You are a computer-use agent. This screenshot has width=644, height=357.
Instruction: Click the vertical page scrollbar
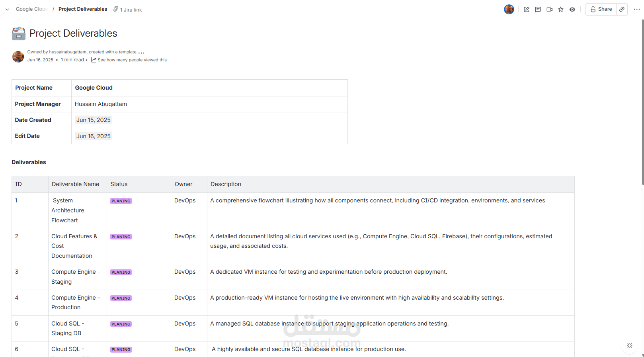642,102
